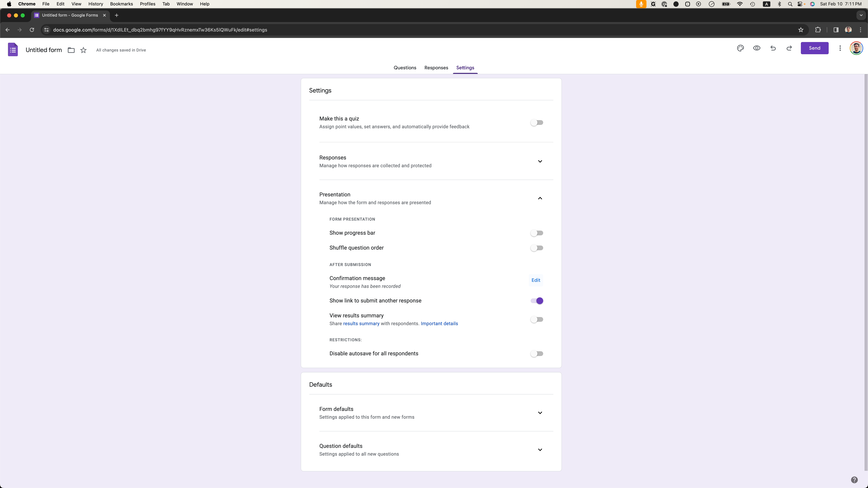Open a new browser tab
868x488 pixels.
[x=117, y=15]
